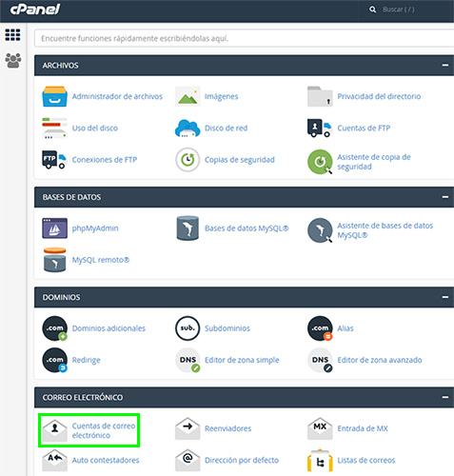The image size is (454, 476).
Task: Click the home grid icon in sidebar
Action: pyautogui.click(x=12, y=35)
